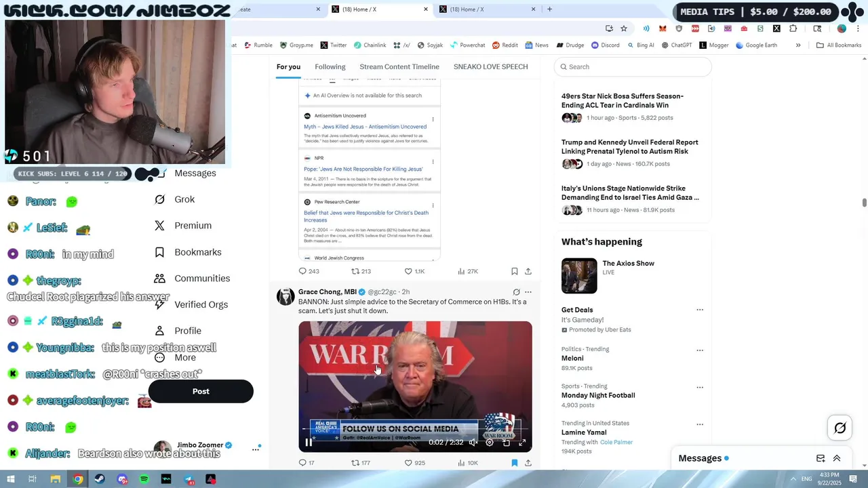
Task: Share the post with 27K views
Action: pos(528,271)
